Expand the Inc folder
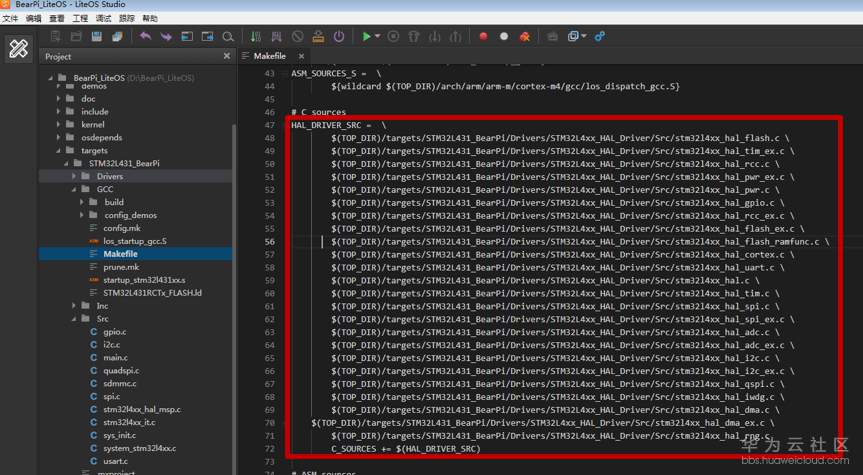Screen dimensions: 863x475 click(x=74, y=305)
